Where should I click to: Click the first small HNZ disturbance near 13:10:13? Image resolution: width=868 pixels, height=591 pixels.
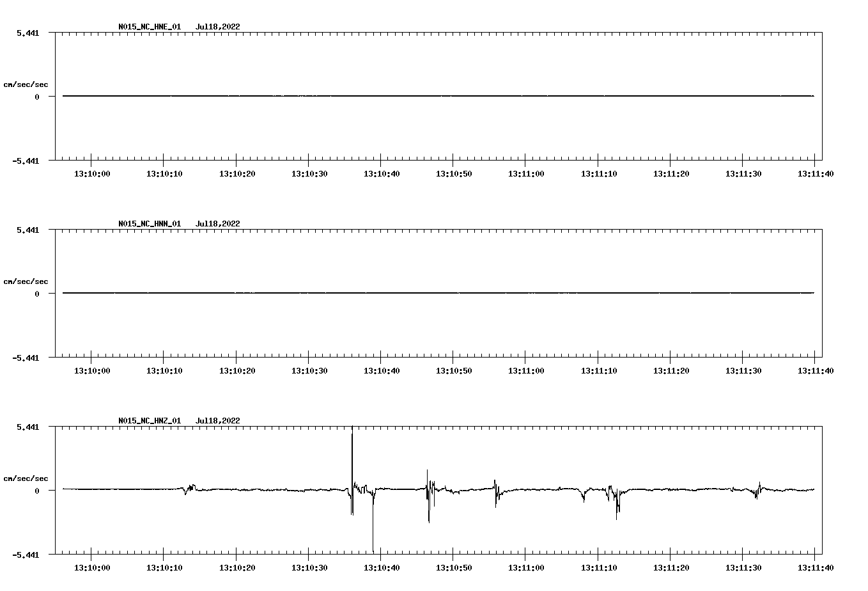[189, 489]
